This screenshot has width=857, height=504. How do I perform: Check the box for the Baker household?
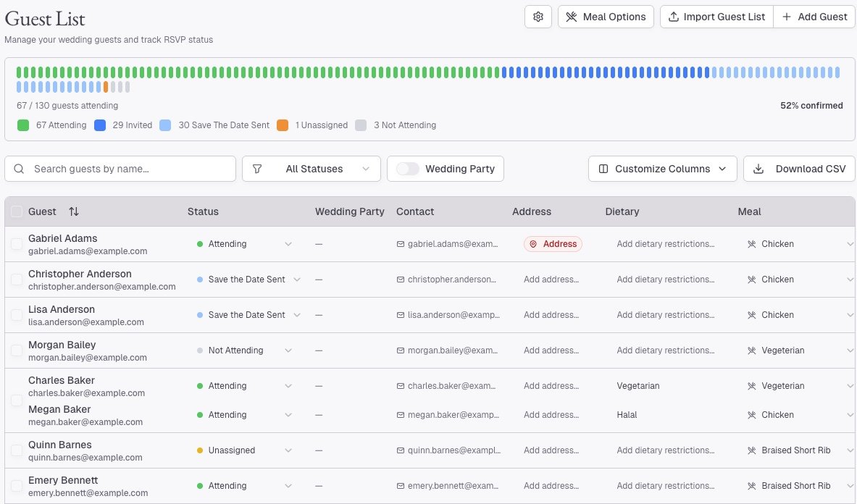tap(17, 400)
